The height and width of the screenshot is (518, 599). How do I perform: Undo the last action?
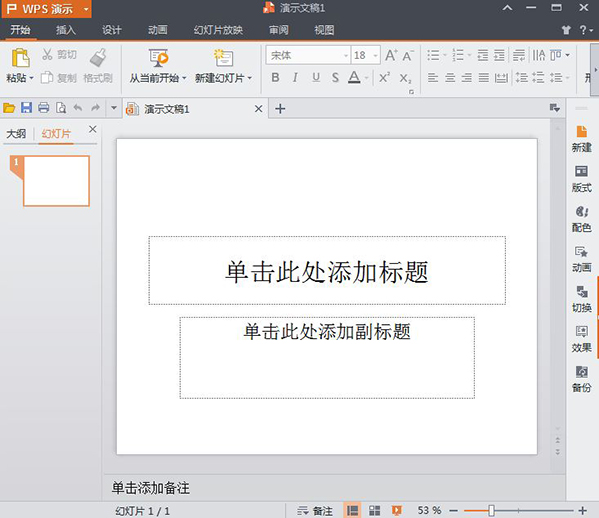pos(78,108)
